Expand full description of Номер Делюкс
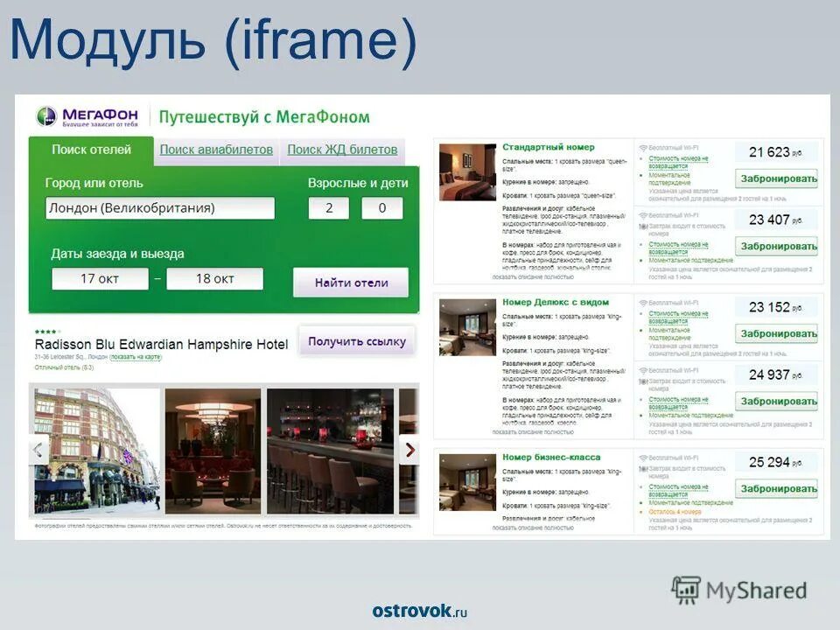The height and width of the screenshot is (630, 840). click(x=533, y=431)
